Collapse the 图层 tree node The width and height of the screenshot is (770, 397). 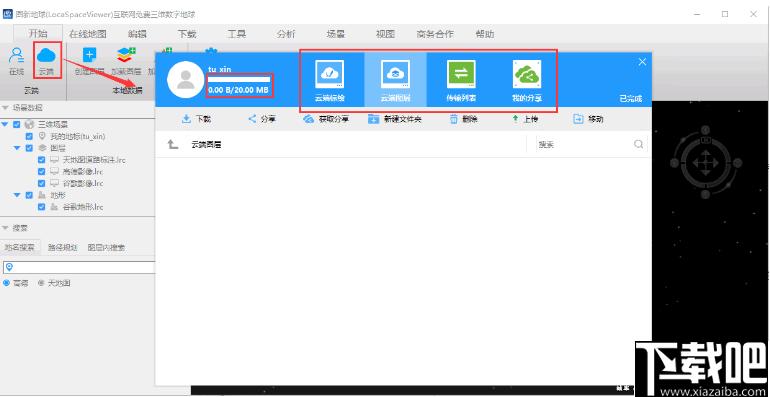(17, 148)
